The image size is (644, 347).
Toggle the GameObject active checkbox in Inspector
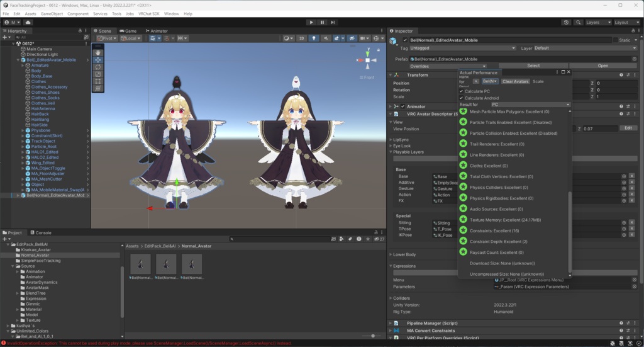point(406,40)
